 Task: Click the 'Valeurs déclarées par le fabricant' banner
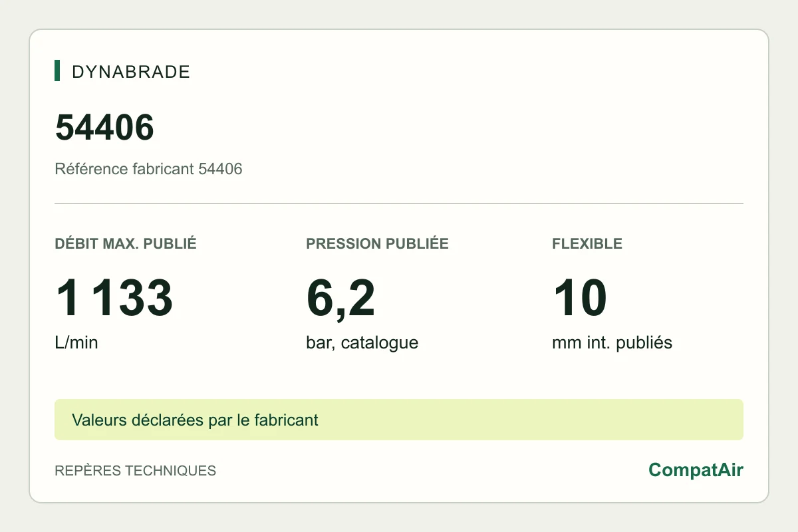[399, 420]
